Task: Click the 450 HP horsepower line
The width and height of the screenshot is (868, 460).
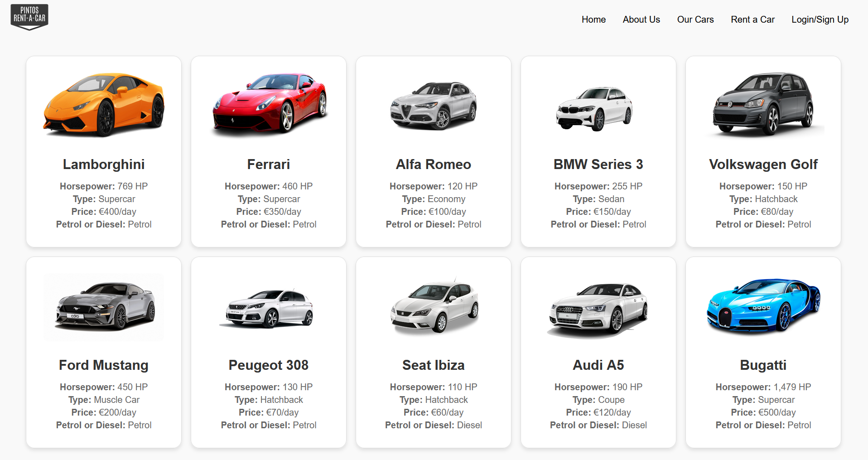Action: (x=104, y=387)
